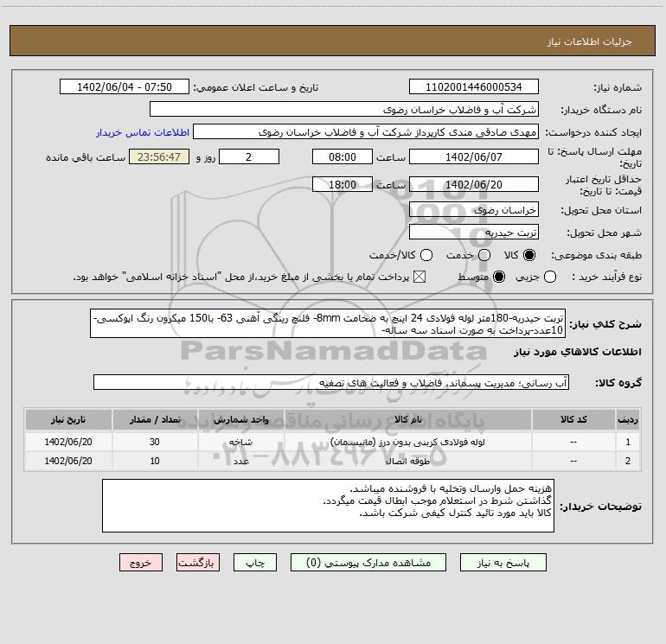The width and height of the screenshot is (666, 644).
Task: Select the خدمت radio button
Action: click(x=484, y=255)
